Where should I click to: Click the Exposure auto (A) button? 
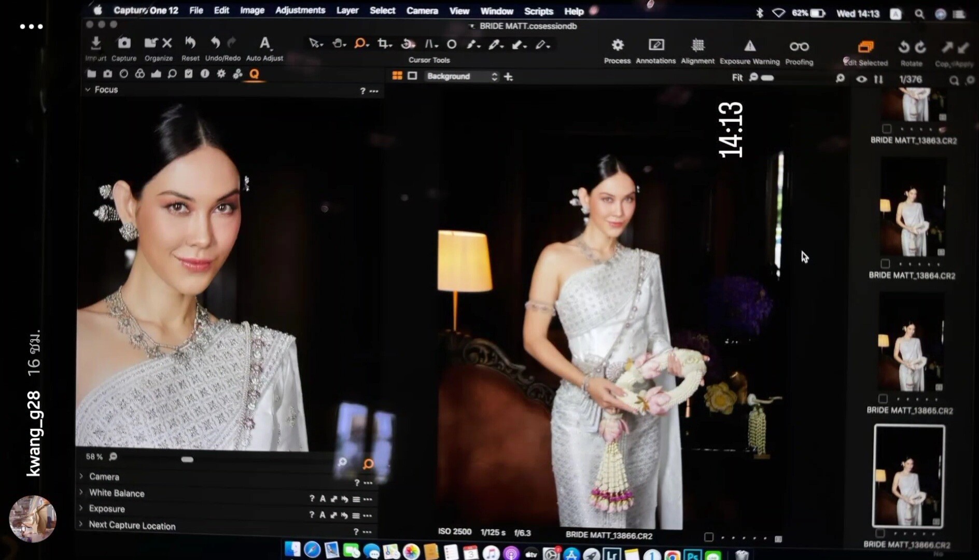323,515
